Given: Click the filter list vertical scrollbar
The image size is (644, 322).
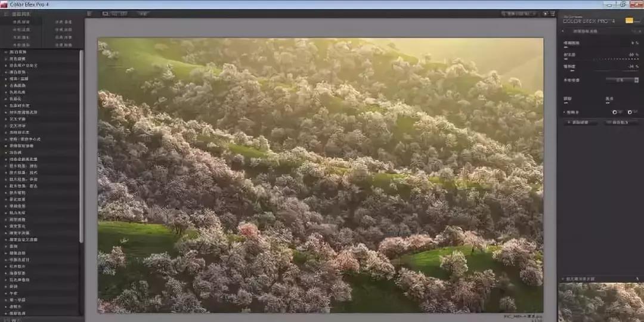Looking at the screenshot, I should [81, 146].
